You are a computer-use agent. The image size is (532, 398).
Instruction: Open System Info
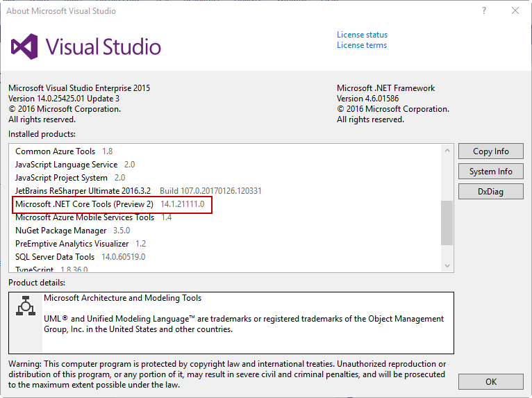(490, 172)
